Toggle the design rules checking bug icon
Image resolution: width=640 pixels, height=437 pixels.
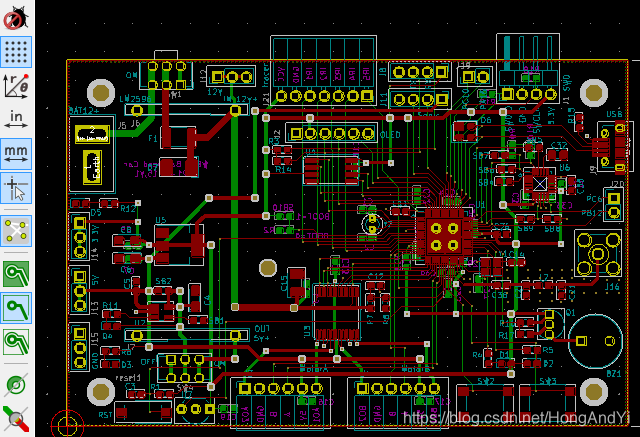tap(16, 18)
